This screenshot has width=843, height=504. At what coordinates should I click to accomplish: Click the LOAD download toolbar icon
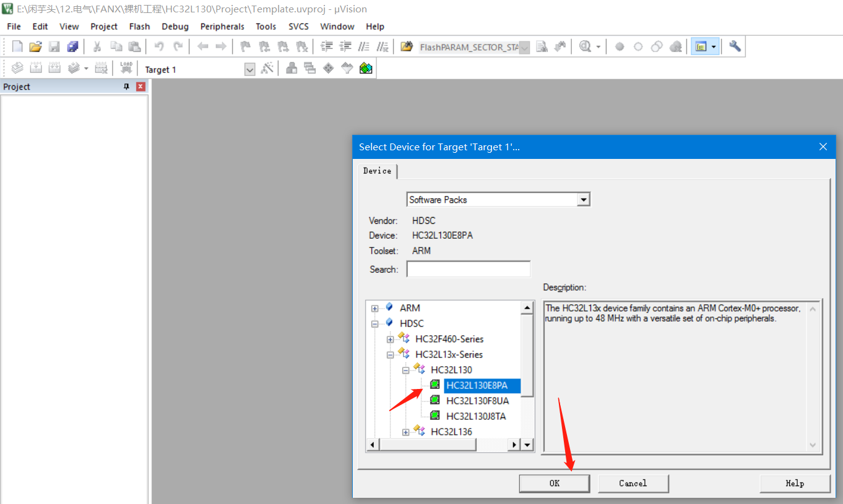click(126, 69)
